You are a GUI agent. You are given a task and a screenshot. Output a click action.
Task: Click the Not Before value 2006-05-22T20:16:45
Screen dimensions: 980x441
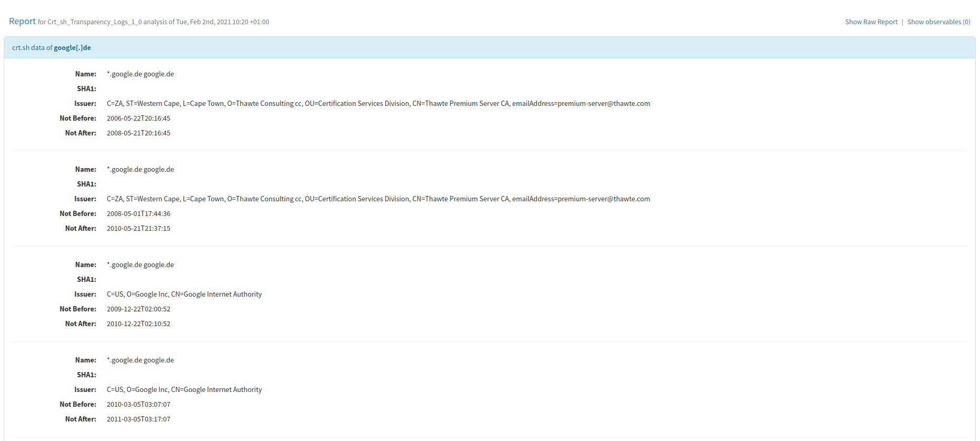pyautogui.click(x=138, y=119)
